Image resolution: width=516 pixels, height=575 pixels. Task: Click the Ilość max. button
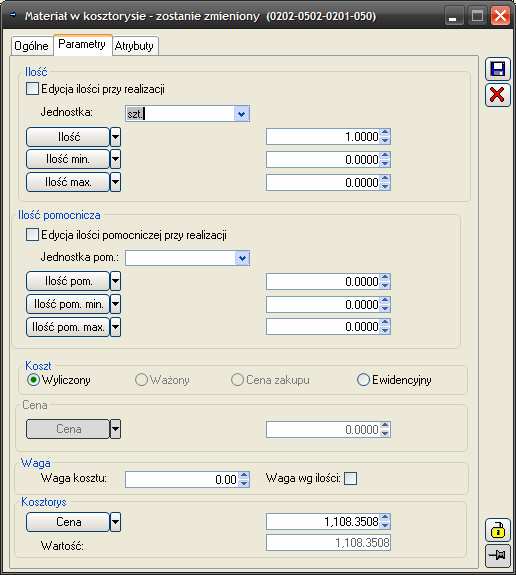pos(68,182)
